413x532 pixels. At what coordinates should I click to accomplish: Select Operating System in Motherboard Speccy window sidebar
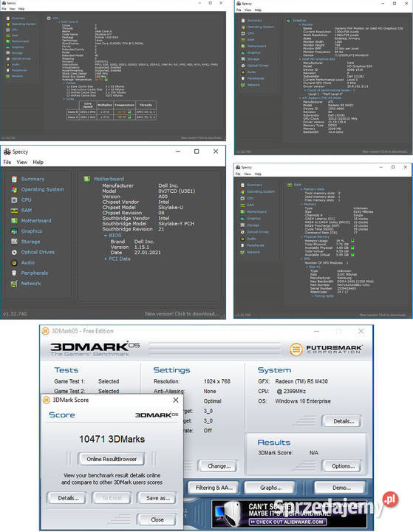tap(42, 189)
